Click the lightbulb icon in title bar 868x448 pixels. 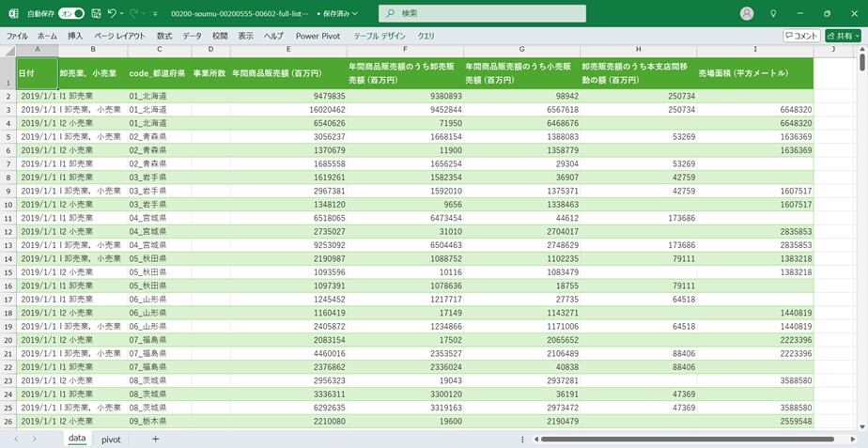point(773,14)
